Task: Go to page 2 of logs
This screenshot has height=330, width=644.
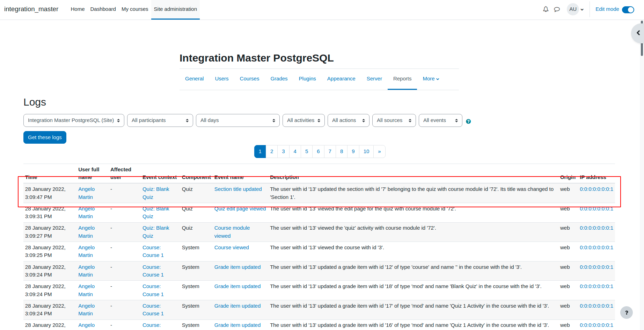Action: (x=272, y=151)
